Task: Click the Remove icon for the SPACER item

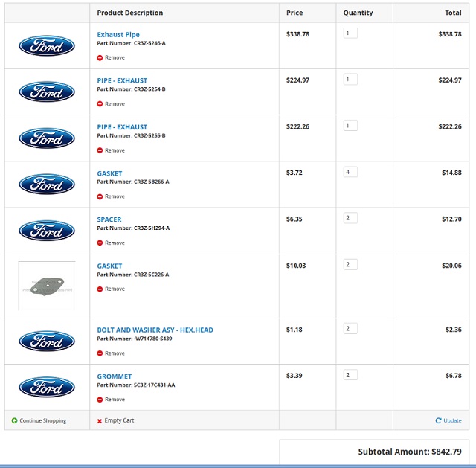Action: click(100, 243)
